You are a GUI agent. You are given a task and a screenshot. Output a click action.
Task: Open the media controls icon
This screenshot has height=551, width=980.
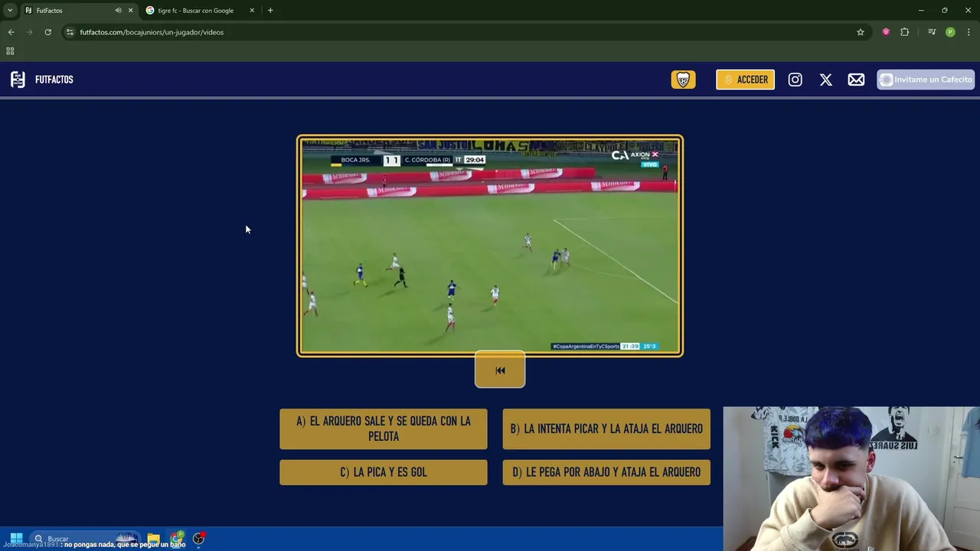[932, 32]
